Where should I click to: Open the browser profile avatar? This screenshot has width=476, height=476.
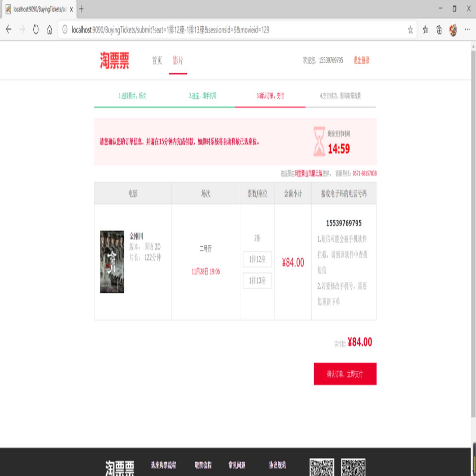click(453, 30)
